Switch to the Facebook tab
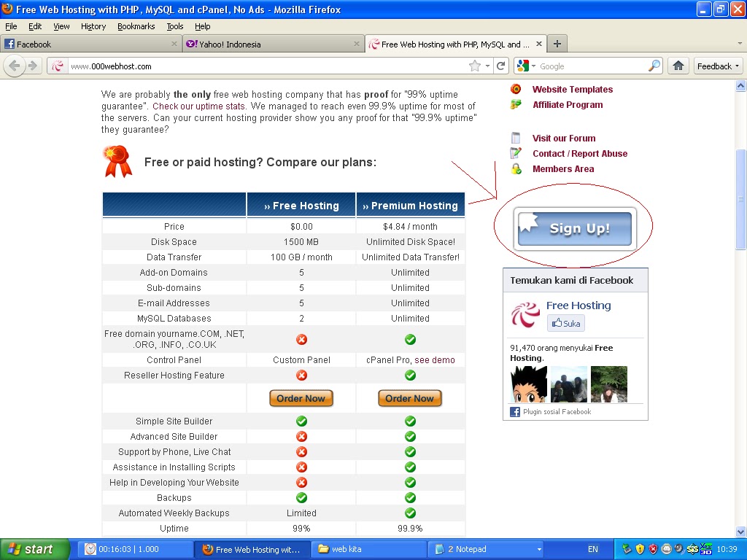This screenshot has width=747, height=560. (x=90, y=44)
